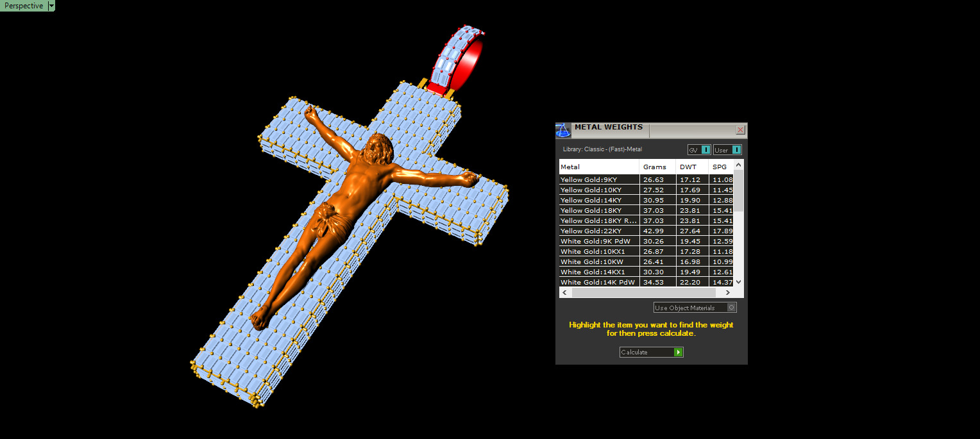Click the 26.63 grams value

click(652, 179)
